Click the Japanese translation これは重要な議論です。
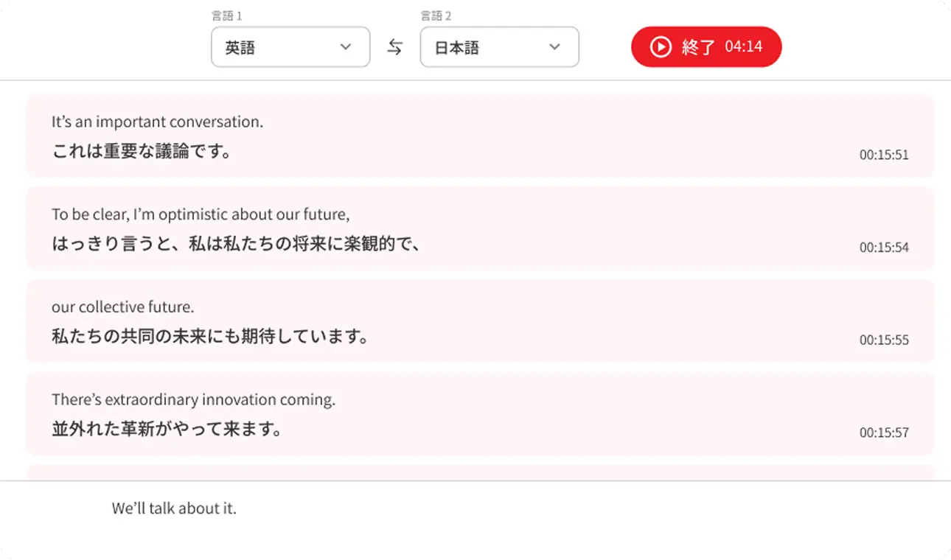This screenshot has width=951, height=560. pyautogui.click(x=142, y=152)
